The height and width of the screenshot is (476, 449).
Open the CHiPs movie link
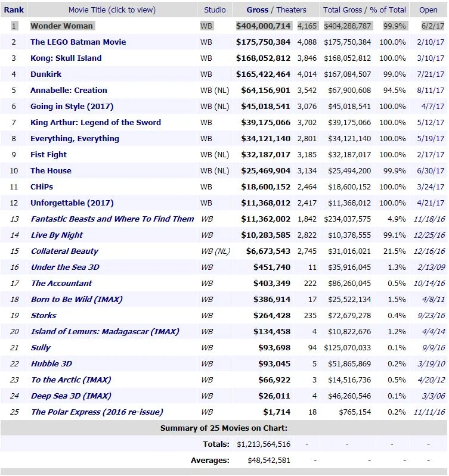[42, 186]
